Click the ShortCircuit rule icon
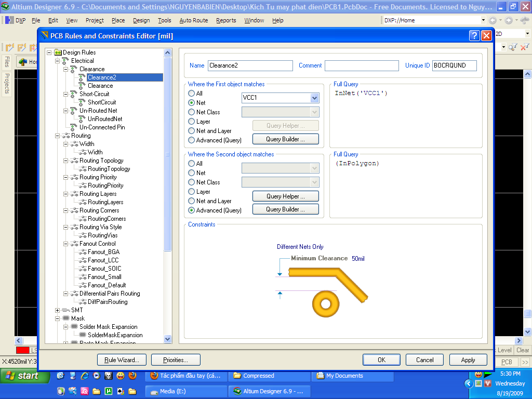The image size is (532, 399). (x=82, y=102)
